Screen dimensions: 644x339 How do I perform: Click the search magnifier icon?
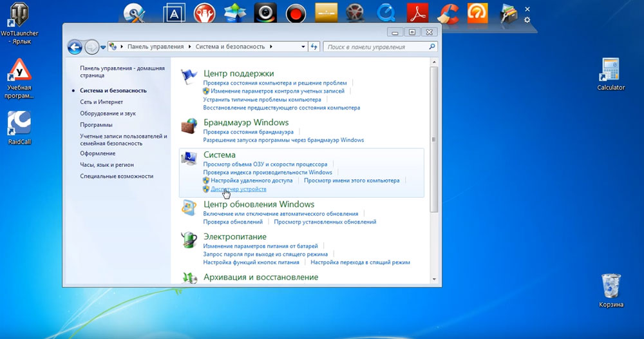(432, 47)
